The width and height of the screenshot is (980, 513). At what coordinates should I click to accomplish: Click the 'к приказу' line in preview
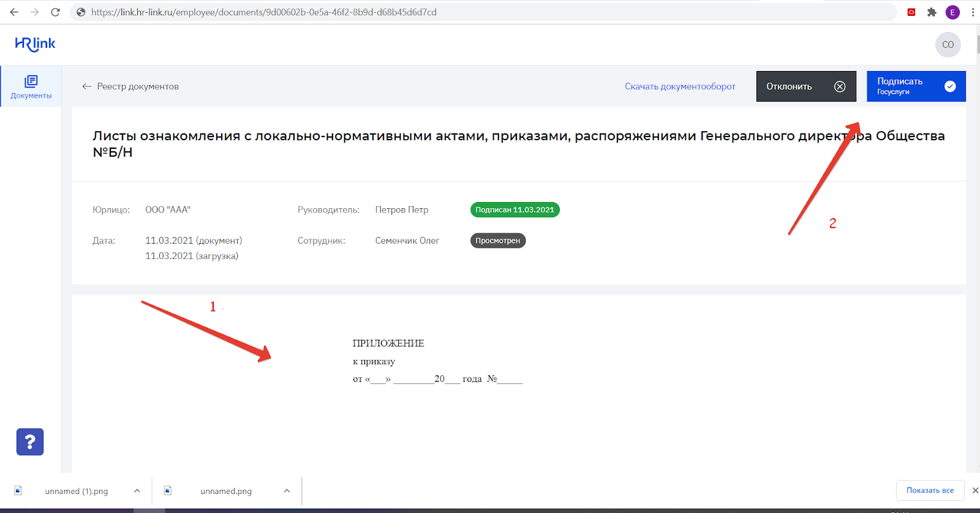click(374, 361)
